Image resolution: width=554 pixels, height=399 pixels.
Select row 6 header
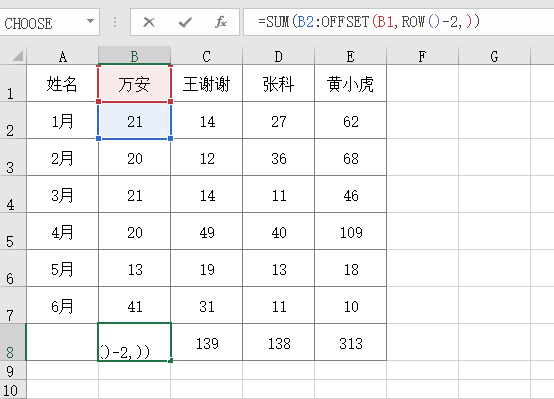[x=13, y=269]
